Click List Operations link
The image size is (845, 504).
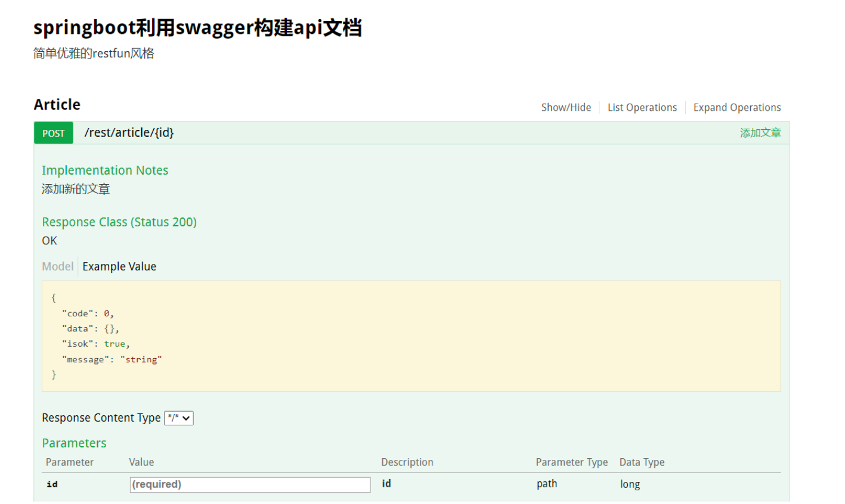click(642, 107)
